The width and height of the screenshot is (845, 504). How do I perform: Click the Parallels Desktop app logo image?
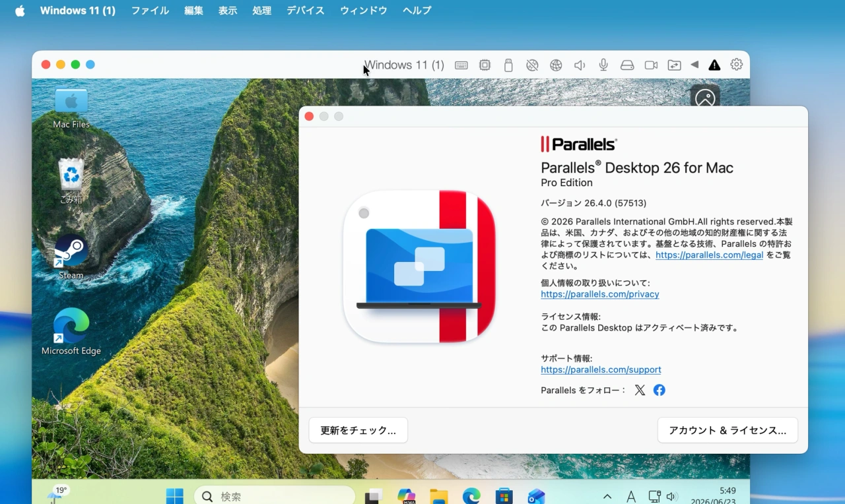tap(419, 267)
